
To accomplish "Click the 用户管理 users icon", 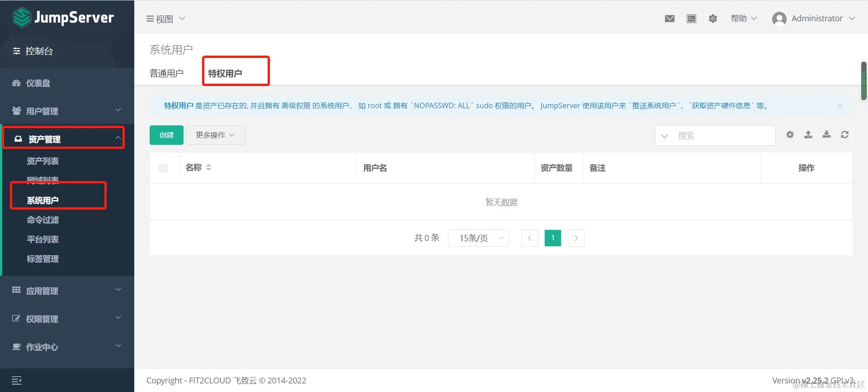I will (x=16, y=111).
